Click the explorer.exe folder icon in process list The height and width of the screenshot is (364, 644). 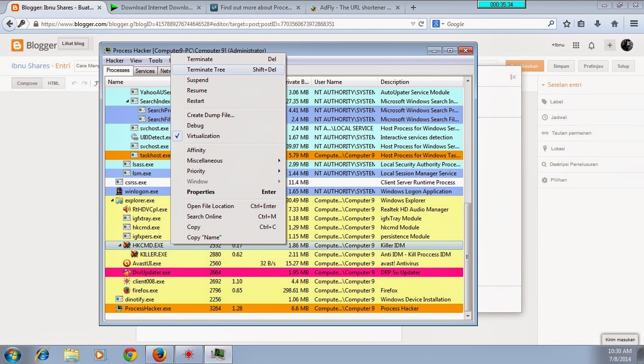119,200
